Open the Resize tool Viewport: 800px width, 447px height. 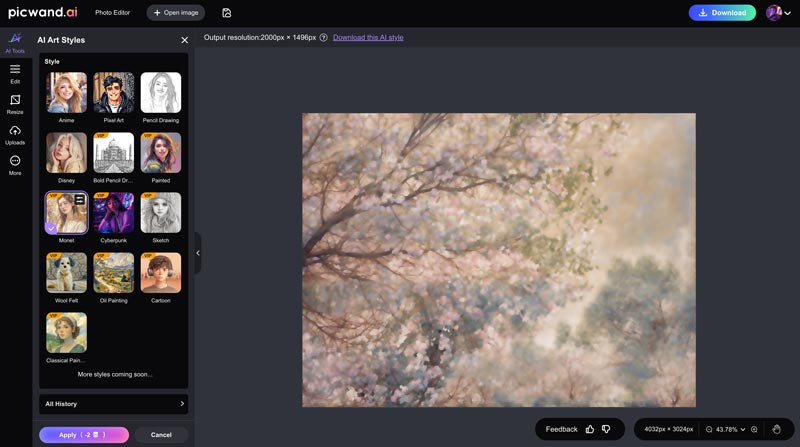[x=15, y=105]
